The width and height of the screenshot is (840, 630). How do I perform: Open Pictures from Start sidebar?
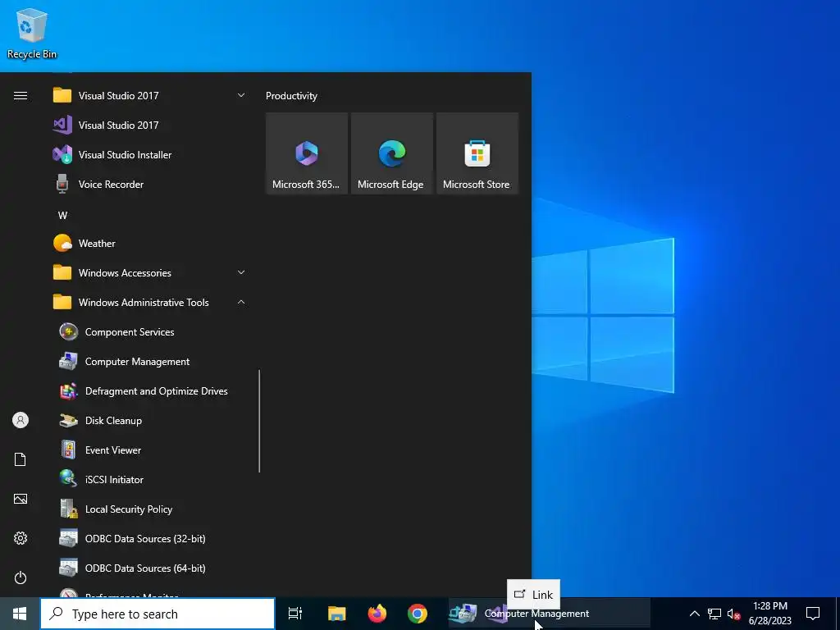21,499
